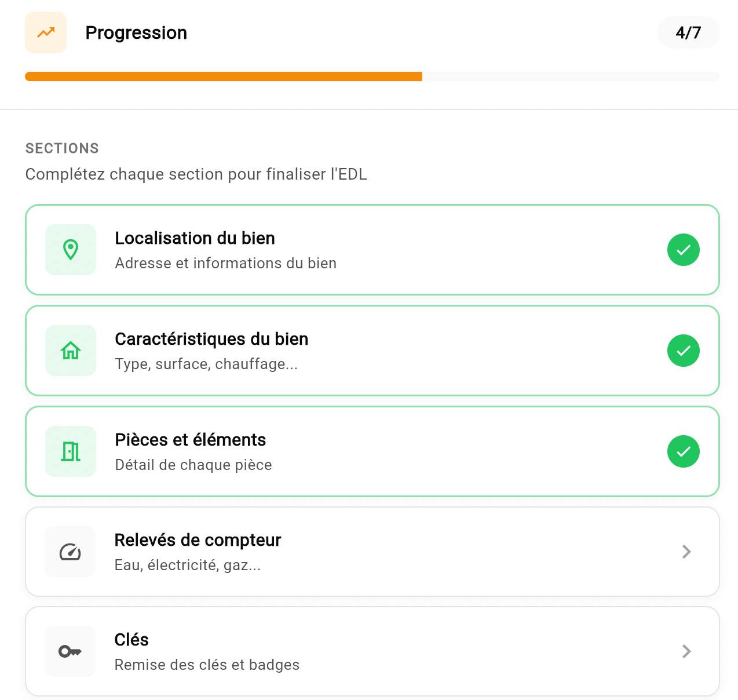Click the Eau, électricité, gaz subtitle
This screenshot has width=738, height=700.
tap(187, 565)
